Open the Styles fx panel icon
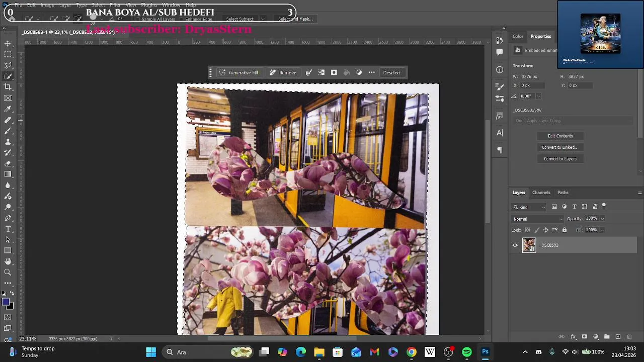This screenshot has height=362, width=644. [500, 116]
